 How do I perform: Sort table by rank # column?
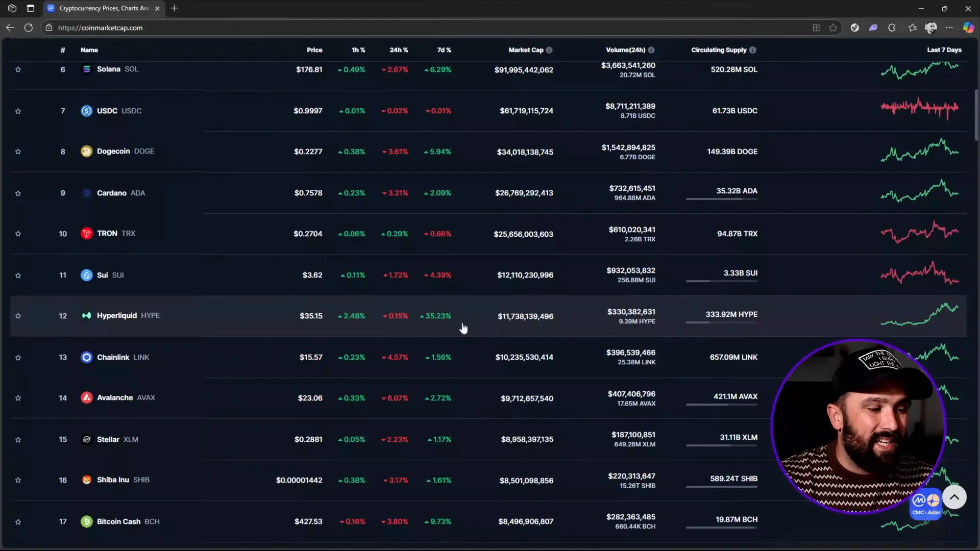pyautogui.click(x=63, y=50)
